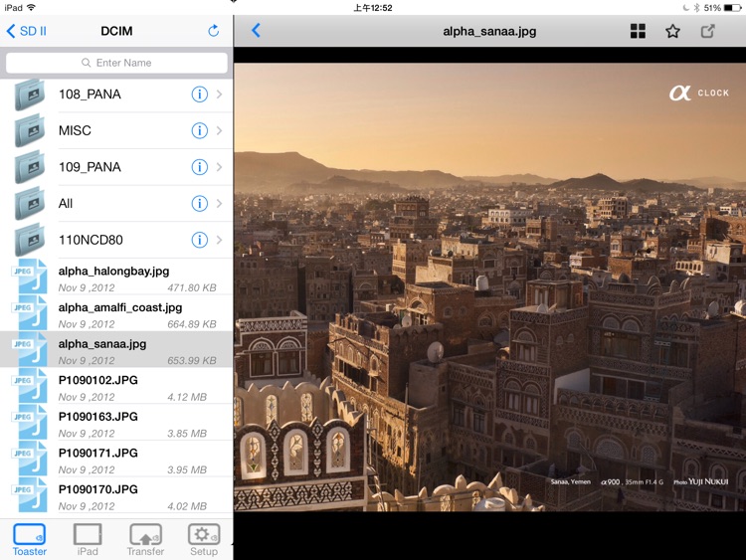746x560 pixels.
Task: Tap the displayed Sanaa city photo
Action: (x=489, y=287)
